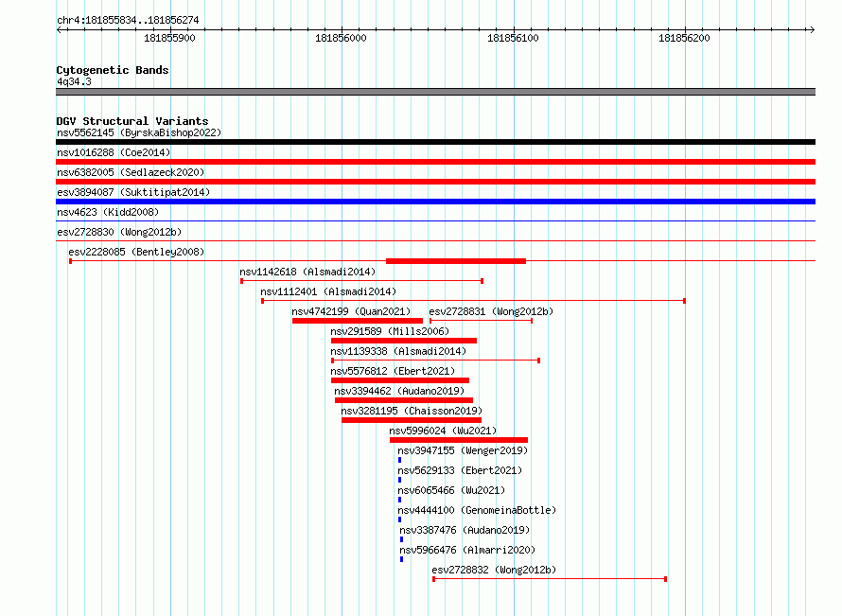Click the red nsv3394462 Audano2019 bar
Image resolution: width=842 pixels, height=616 pixels.
(404, 400)
